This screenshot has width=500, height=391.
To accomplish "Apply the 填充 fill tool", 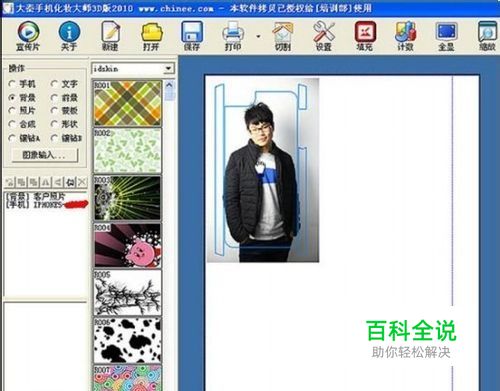I will click(365, 36).
